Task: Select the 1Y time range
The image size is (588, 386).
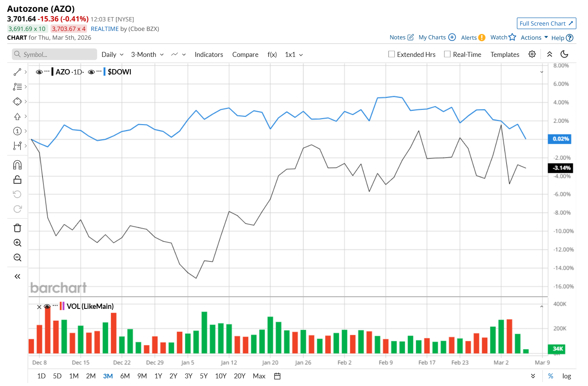Action: click(x=158, y=376)
